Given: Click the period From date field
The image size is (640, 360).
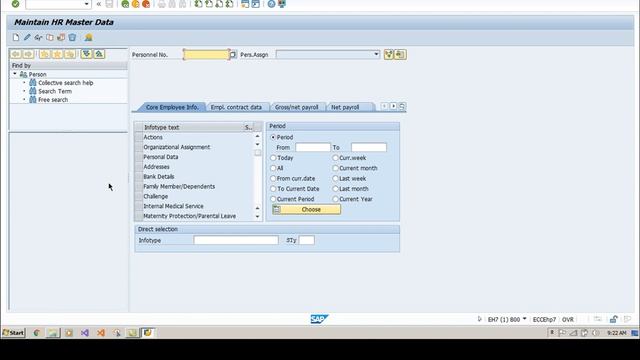Looking at the screenshot, I should (313, 147).
